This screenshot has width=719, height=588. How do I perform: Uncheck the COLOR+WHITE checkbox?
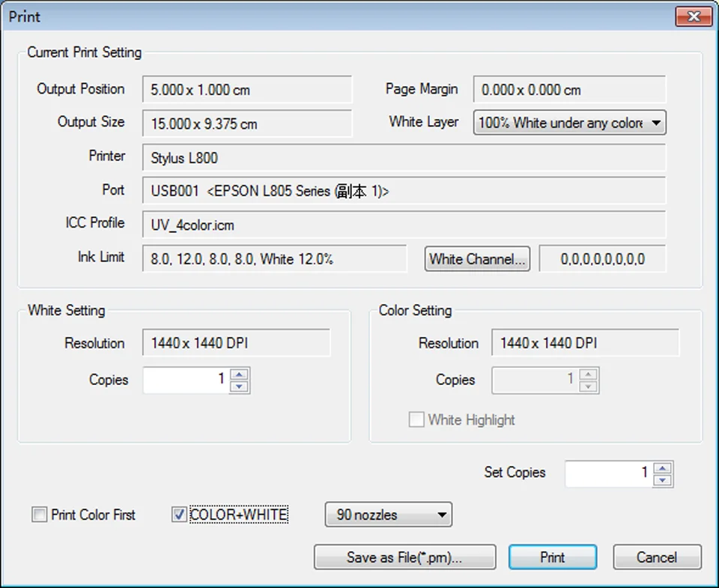(x=179, y=515)
